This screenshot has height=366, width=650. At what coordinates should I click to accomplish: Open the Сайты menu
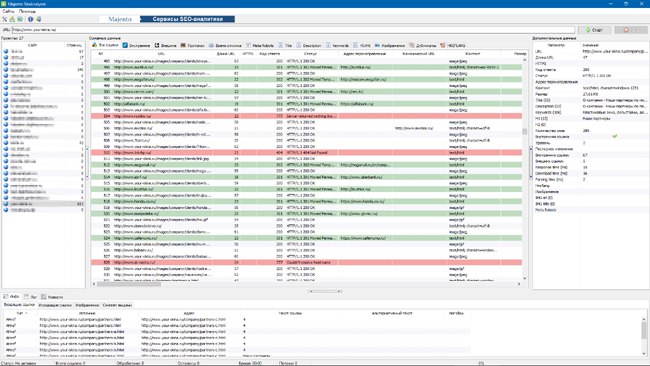(8, 11)
